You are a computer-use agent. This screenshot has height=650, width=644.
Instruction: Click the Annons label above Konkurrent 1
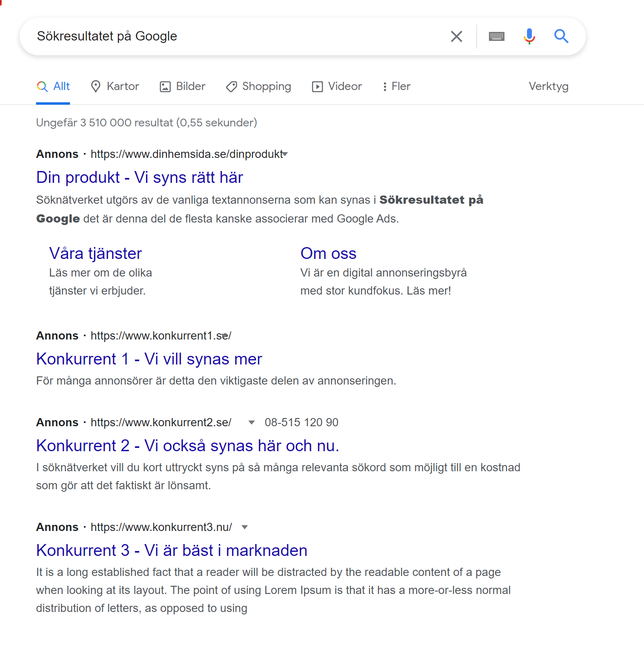(57, 336)
